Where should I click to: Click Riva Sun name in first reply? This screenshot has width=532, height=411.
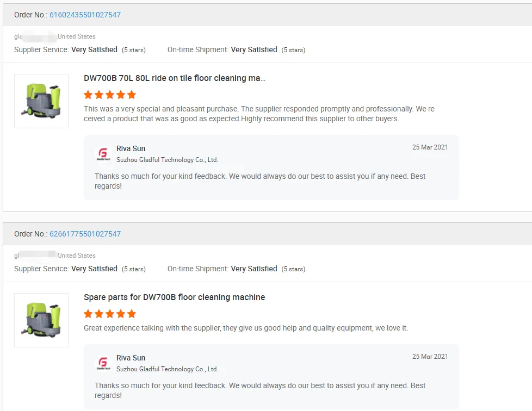coord(131,148)
